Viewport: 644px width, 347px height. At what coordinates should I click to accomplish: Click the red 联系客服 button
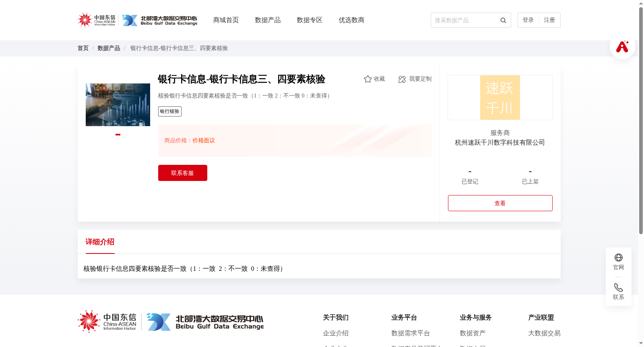point(183,173)
